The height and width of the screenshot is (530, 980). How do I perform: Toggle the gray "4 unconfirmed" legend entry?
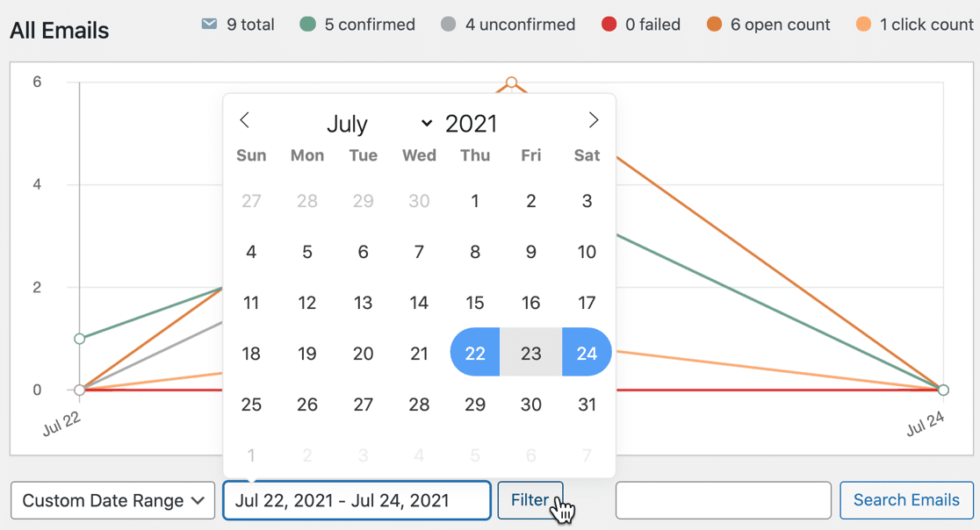pyautogui.click(x=448, y=25)
